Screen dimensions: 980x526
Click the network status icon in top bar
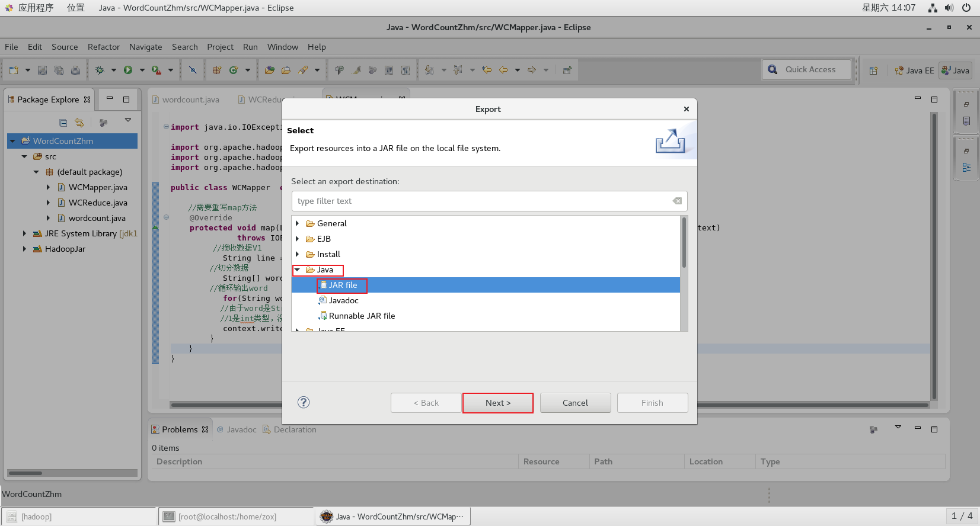coord(933,8)
